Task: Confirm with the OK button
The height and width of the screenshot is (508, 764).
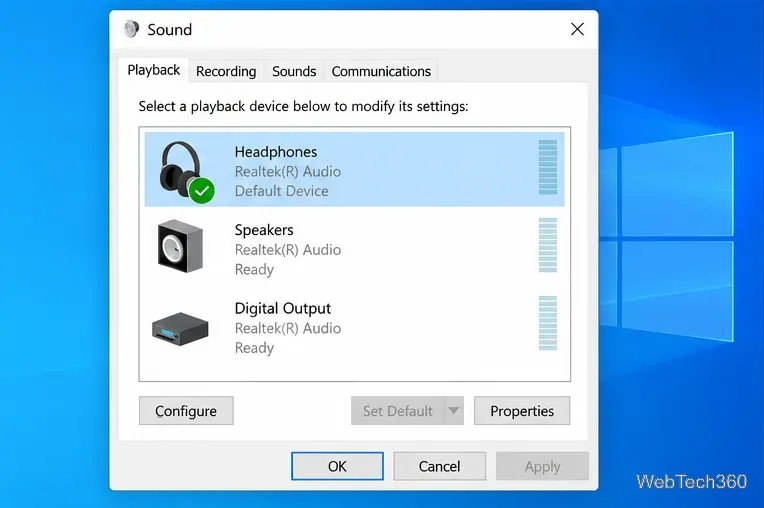Action: [337, 466]
